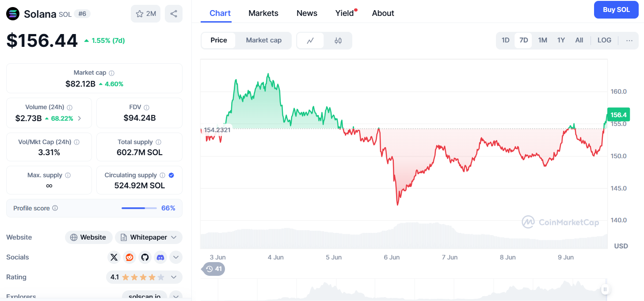The height and width of the screenshot is (301, 644).
Task: Expand more socials chevron
Action: [176, 257]
